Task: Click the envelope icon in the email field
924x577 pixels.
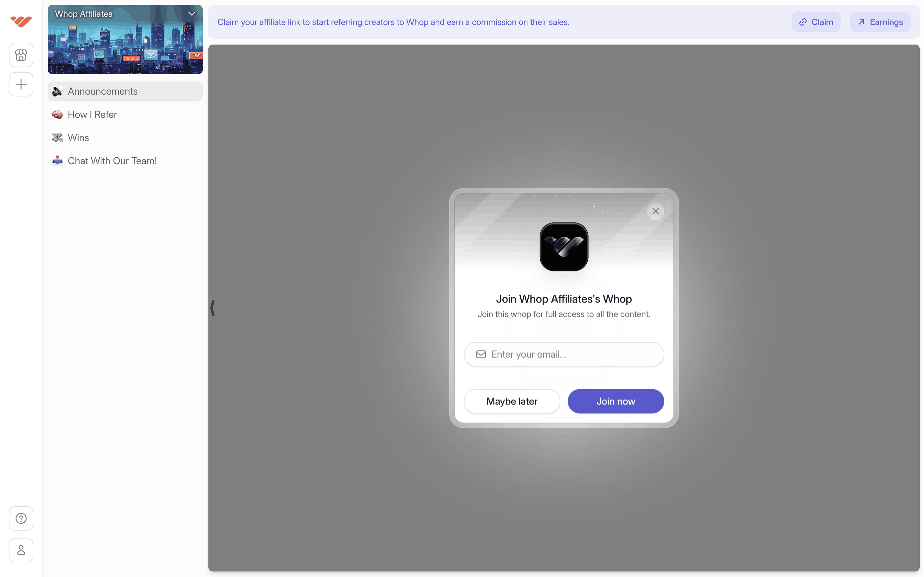Action: pos(481,354)
